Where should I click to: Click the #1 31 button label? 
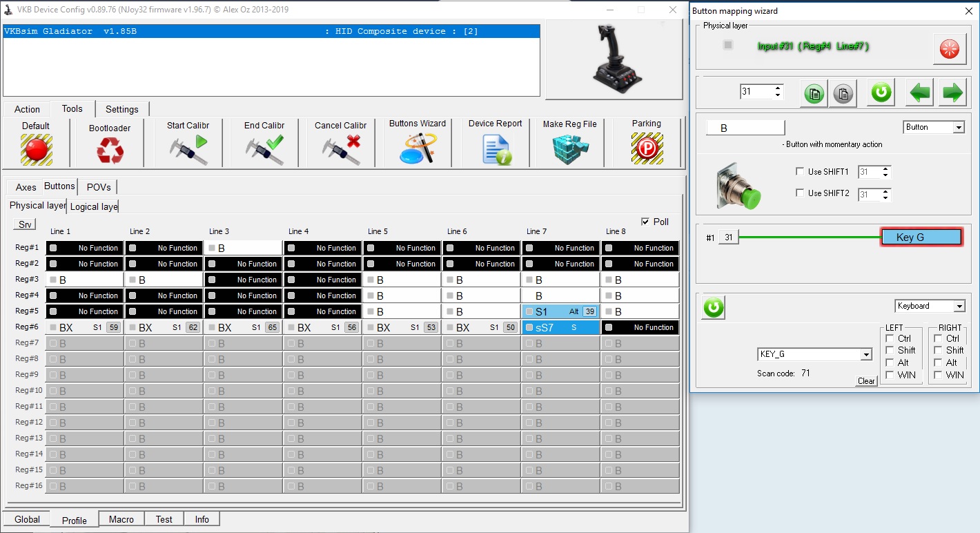click(728, 238)
